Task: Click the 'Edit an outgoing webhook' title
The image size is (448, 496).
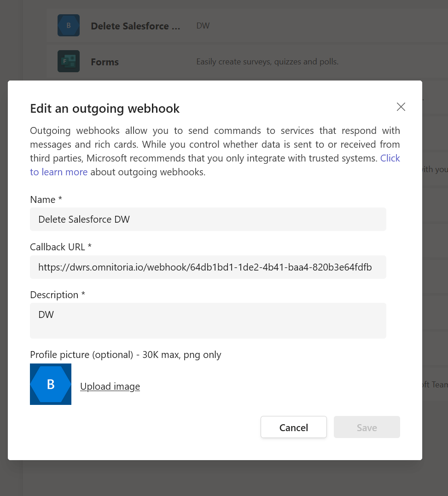Action: coord(105,108)
